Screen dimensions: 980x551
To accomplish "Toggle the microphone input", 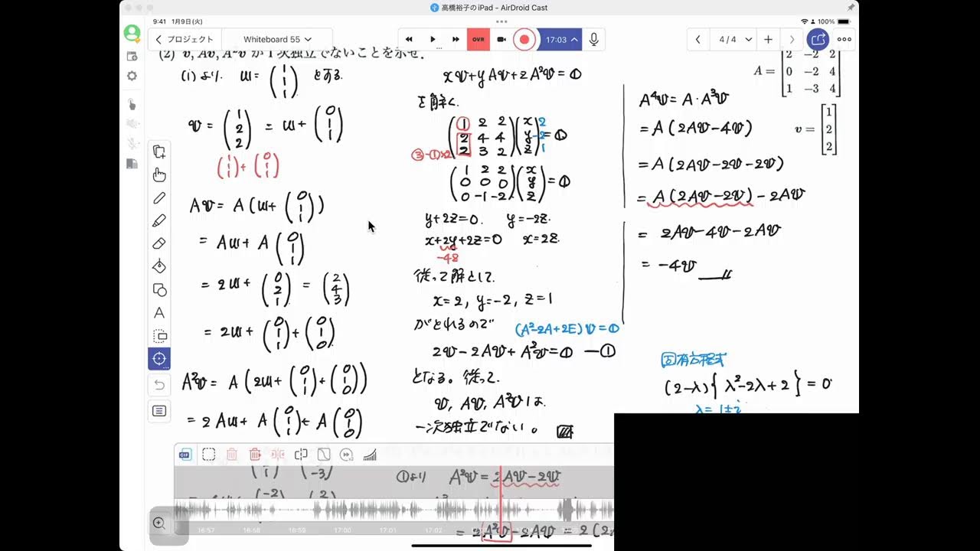I will click(593, 39).
